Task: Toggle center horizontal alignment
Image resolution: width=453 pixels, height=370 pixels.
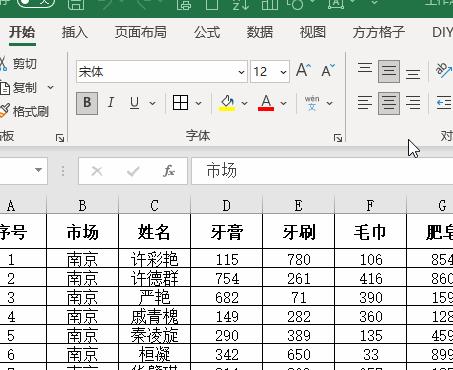Action: [x=389, y=103]
